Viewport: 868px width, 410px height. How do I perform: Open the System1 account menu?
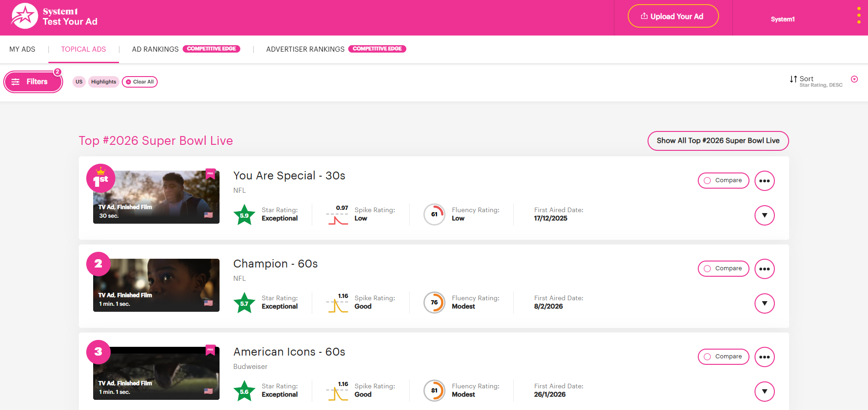click(783, 19)
